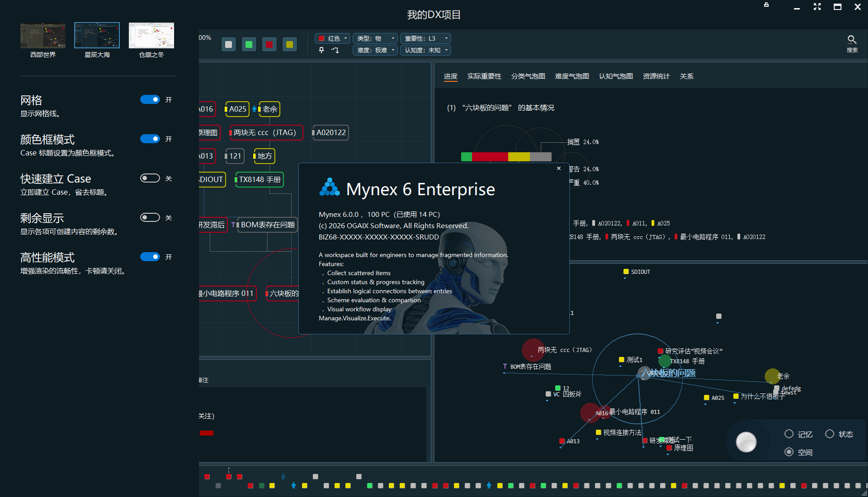This screenshot has width=868, height=497.
Task: Toggle the 颜色框模式 switch
Action: pos(150,139)
